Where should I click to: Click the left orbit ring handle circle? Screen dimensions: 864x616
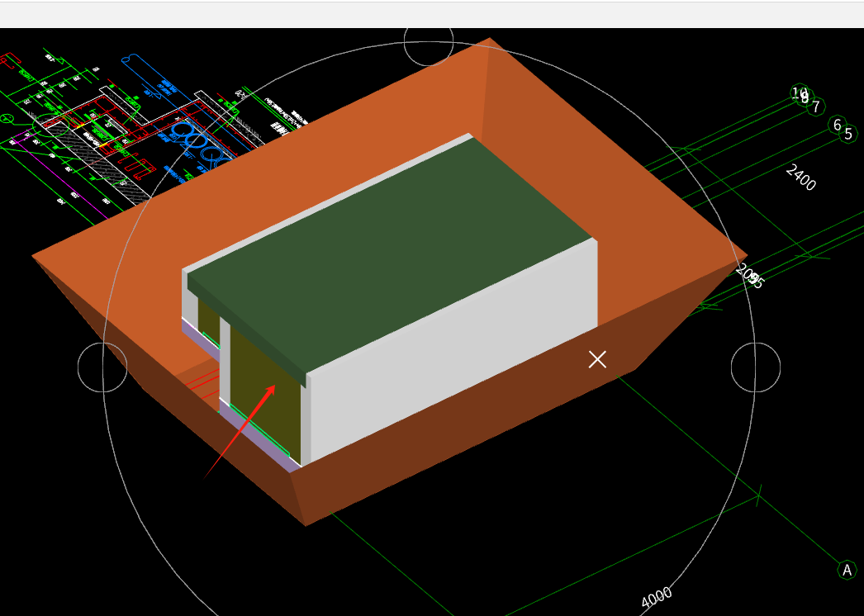(x=102, y=367)
